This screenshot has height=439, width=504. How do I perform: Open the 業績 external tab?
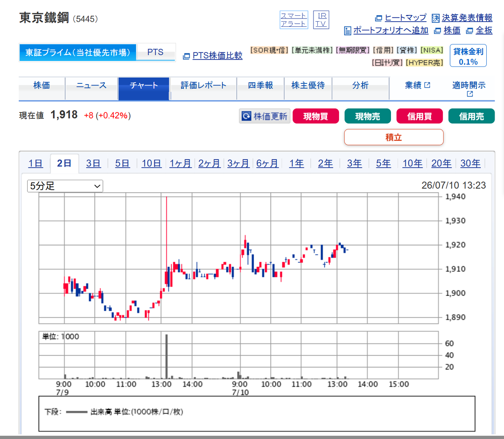pyautogui.click(x=417, y=85)
